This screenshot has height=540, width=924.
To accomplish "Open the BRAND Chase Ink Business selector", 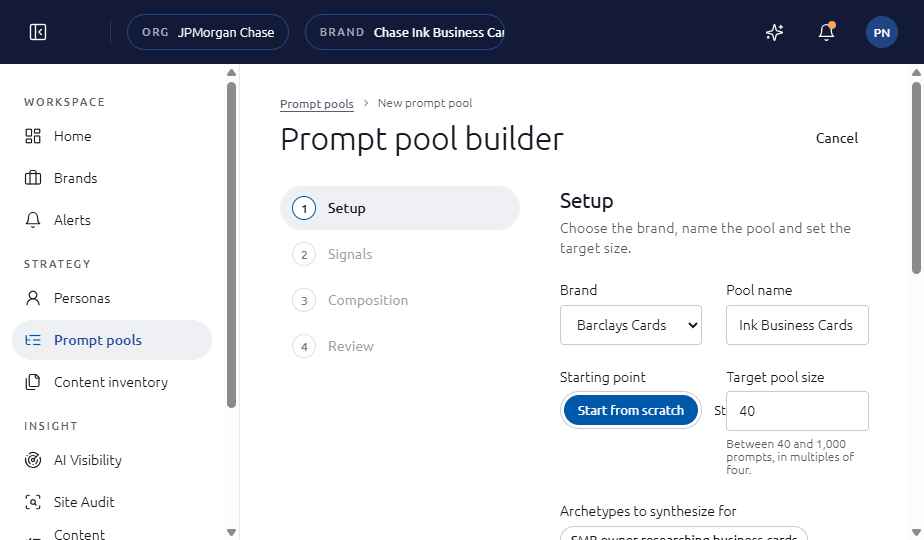I will (x=405, y=32).
